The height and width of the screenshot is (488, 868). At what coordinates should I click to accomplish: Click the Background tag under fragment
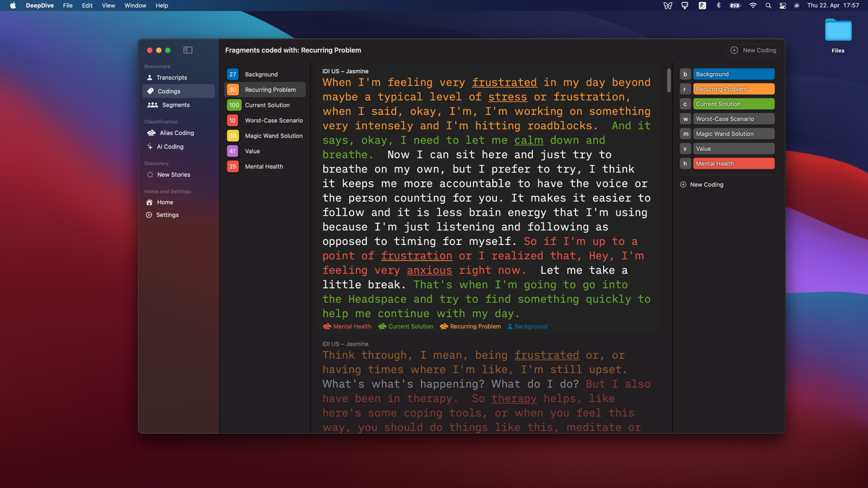[x=527, y=326]
